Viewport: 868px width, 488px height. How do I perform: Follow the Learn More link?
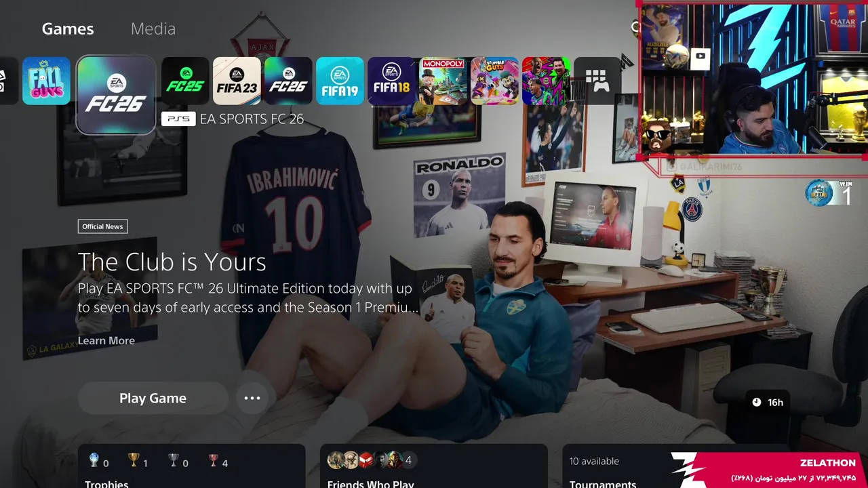point(106,340)
